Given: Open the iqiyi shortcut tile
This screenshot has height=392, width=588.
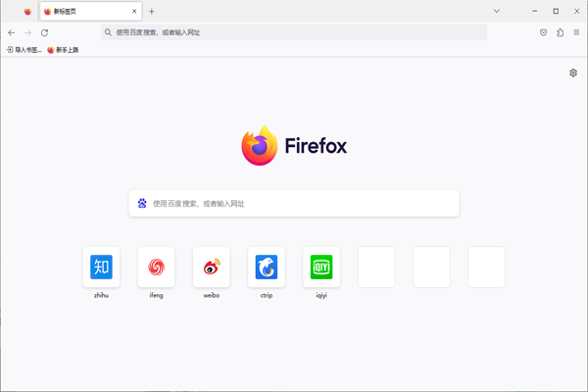Looking at the screenshot, I should pyautogui.click(x=321, y=267).
